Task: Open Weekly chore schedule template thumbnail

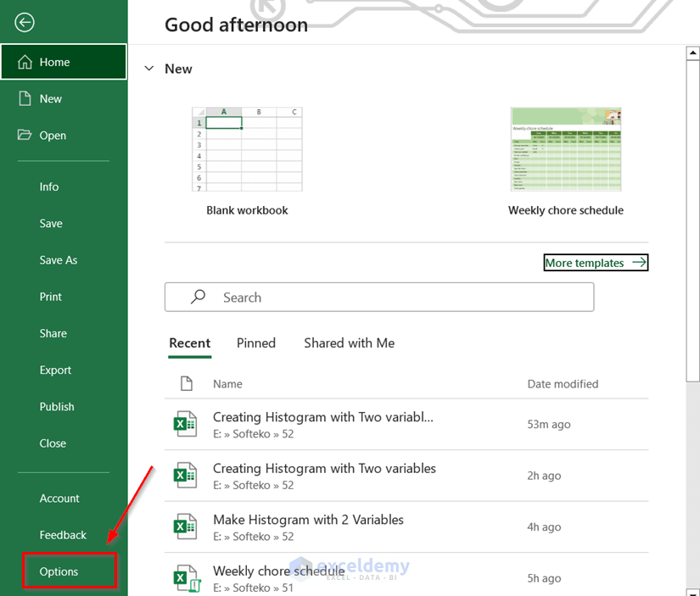Action: pyautogui.click(x=566, y=149)
